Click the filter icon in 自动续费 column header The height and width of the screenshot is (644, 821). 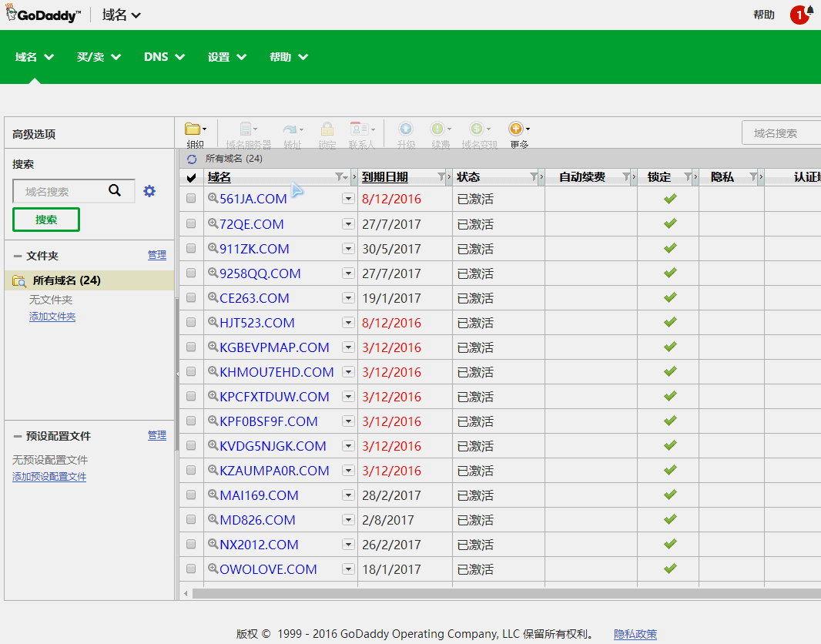(x=626, y=177)
